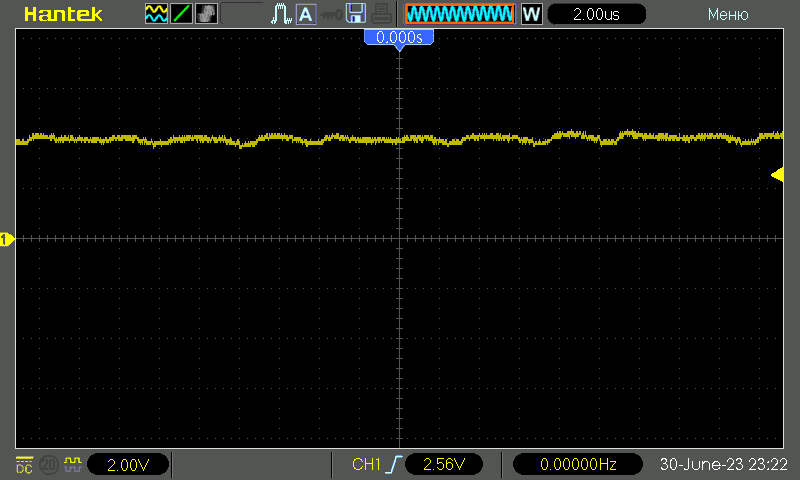The height and width of the screenshot is (480, 800).
Task: Click the printer icon in top bar
Action: tap(381, 14)
